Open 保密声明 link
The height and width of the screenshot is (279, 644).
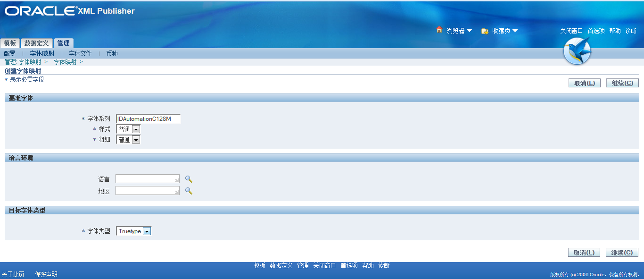(x=46, y=274)
